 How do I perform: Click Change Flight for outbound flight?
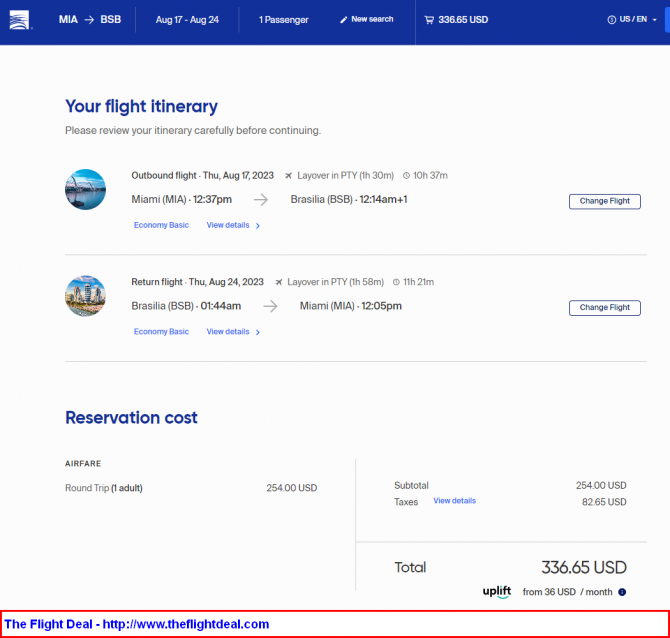605,201
